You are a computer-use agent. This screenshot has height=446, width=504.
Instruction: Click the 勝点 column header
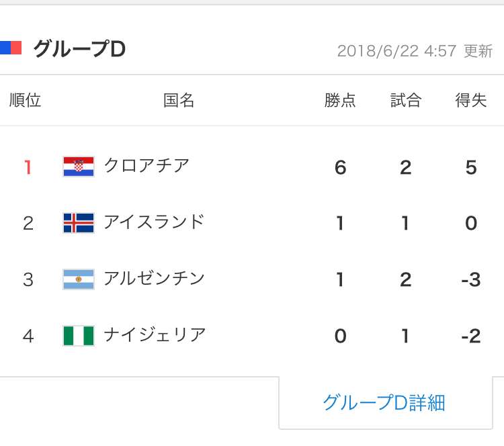tap(340, 100)
